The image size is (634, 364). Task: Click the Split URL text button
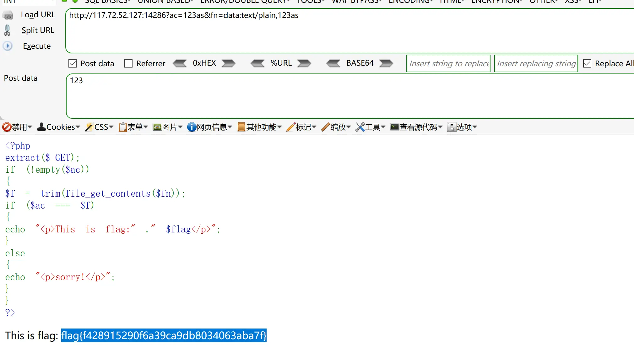coord(38,30)
